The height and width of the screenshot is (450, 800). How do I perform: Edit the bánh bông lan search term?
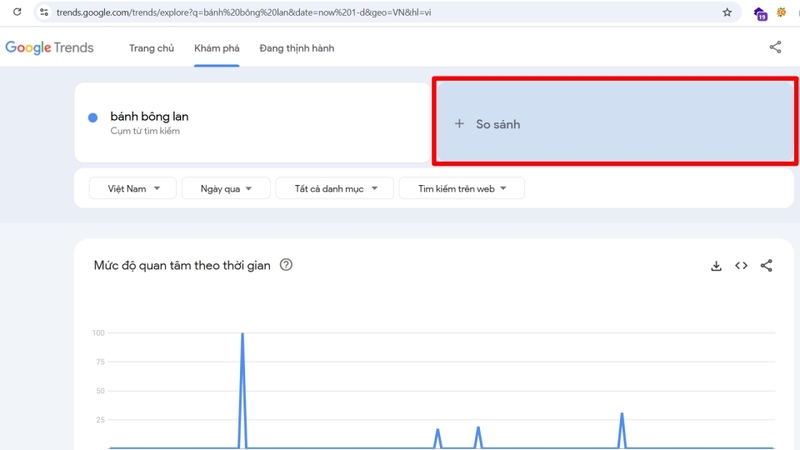tap(149, 116)
